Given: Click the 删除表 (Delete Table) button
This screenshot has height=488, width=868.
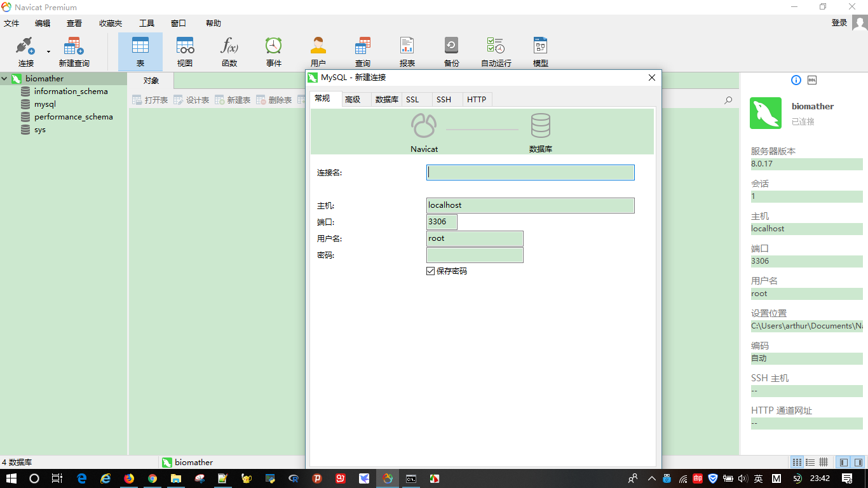Looking at the screenshot, I should (274, 100).
